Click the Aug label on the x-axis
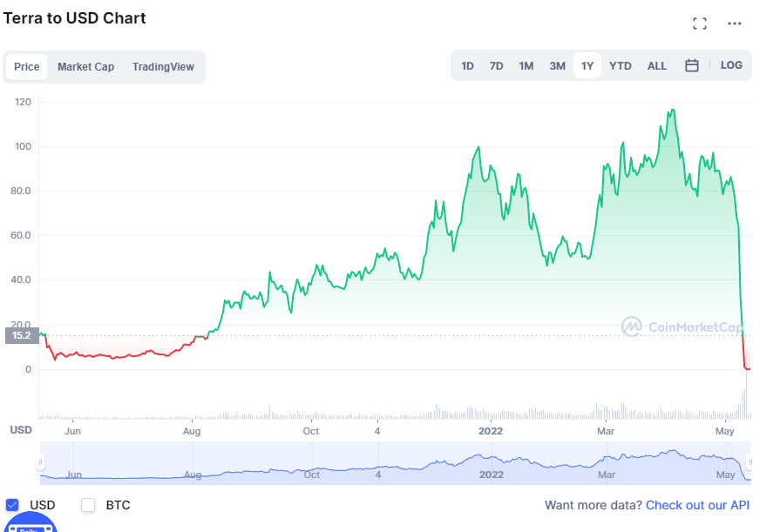This screenshot has height=532, width=773. tap(192, 431)
